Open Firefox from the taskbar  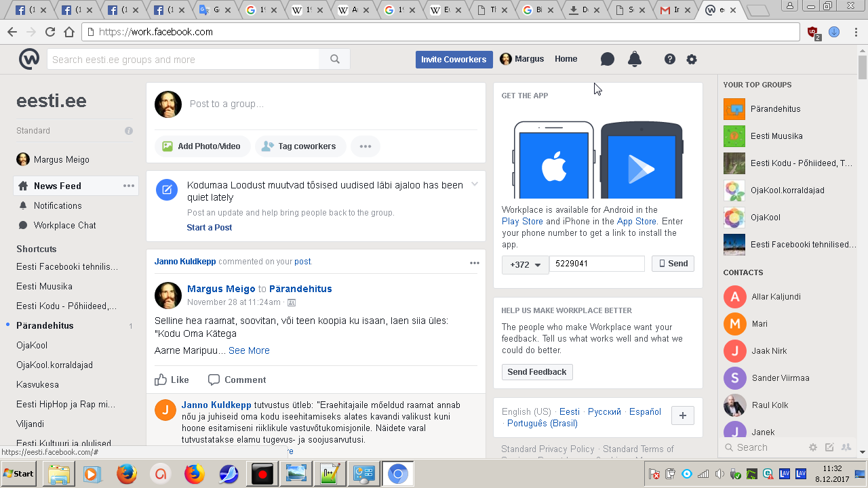pyautogui.click(x=127, y=474)
